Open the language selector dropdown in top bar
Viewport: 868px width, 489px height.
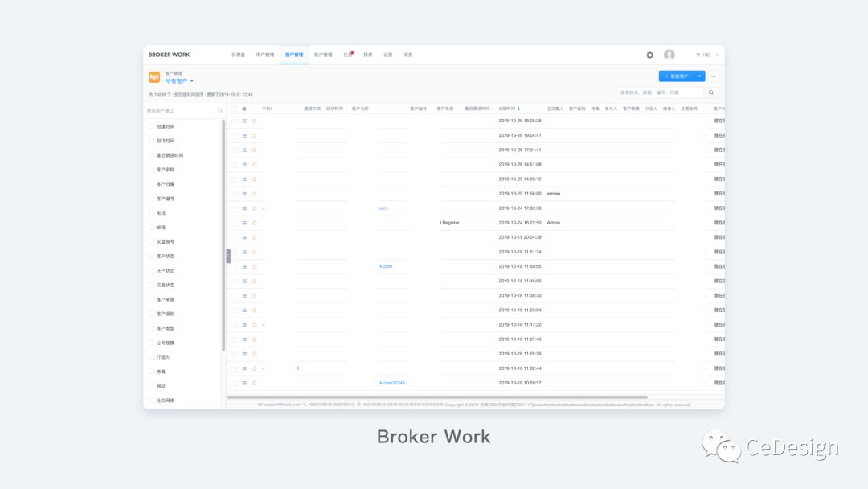(707, 55)
